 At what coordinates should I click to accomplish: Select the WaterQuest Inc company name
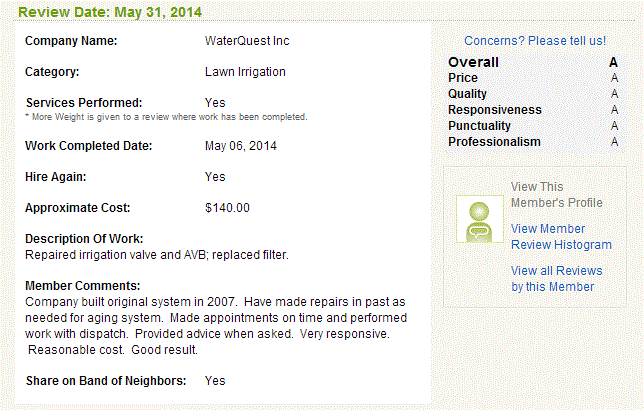pyautogui.click(x=247, y=41)
